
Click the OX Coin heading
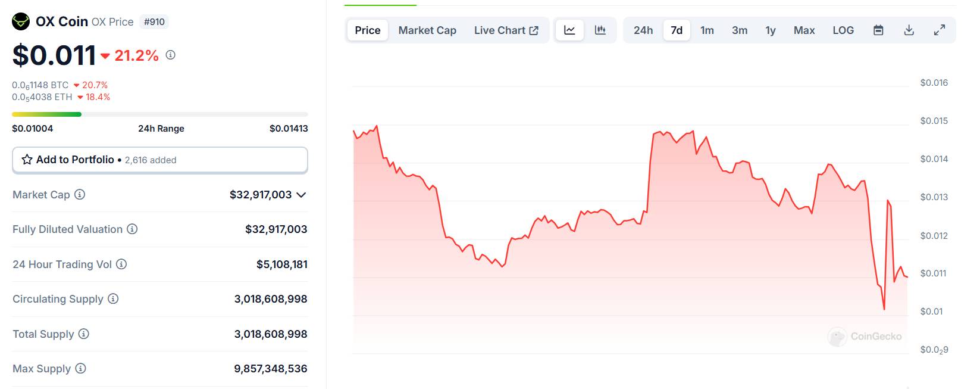(x=62, y=21)
